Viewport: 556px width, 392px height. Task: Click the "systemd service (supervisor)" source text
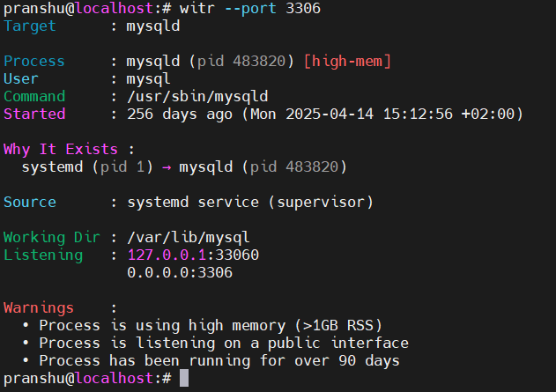pos(249,202)
